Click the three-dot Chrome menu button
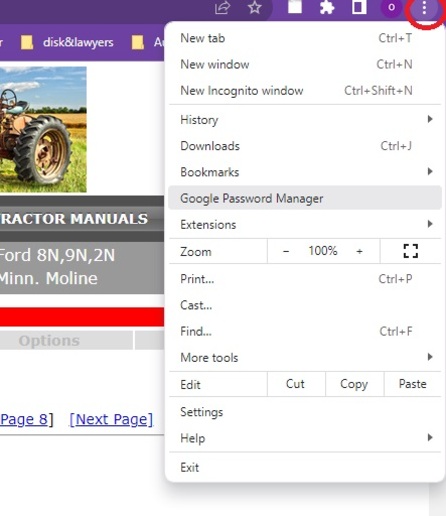The width and height of the screenshot is (446, 516). 424,8
